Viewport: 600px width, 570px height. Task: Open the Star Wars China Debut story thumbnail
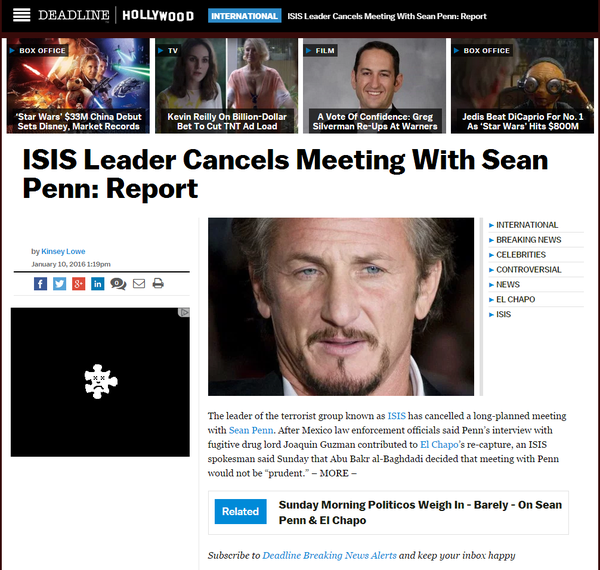coord(78,86)
